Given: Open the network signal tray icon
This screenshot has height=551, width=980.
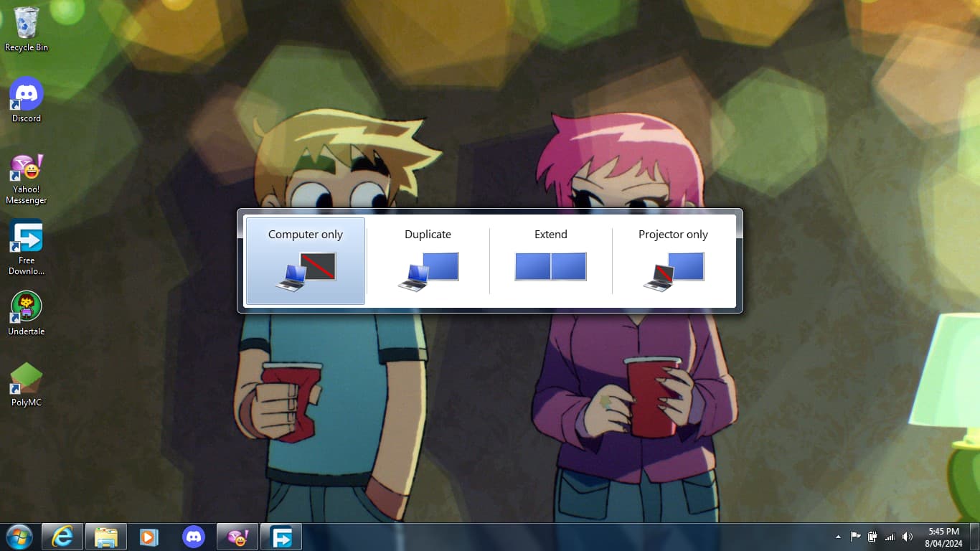Looking at the screenshot, I should [x=890, y=537].
